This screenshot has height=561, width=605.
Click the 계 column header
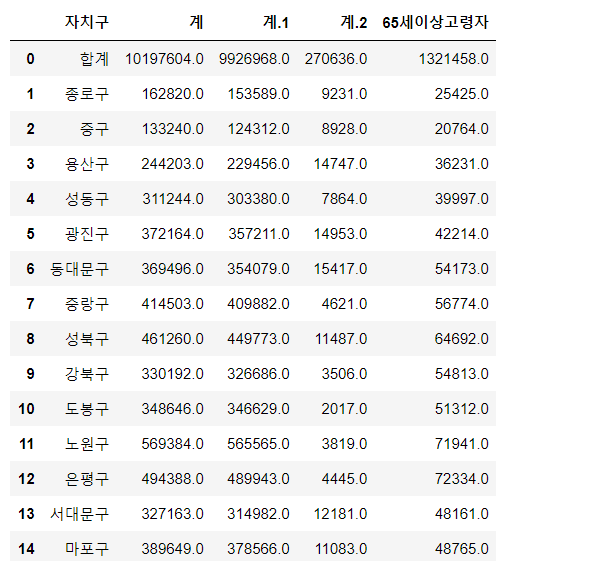[x=196, y=22]
